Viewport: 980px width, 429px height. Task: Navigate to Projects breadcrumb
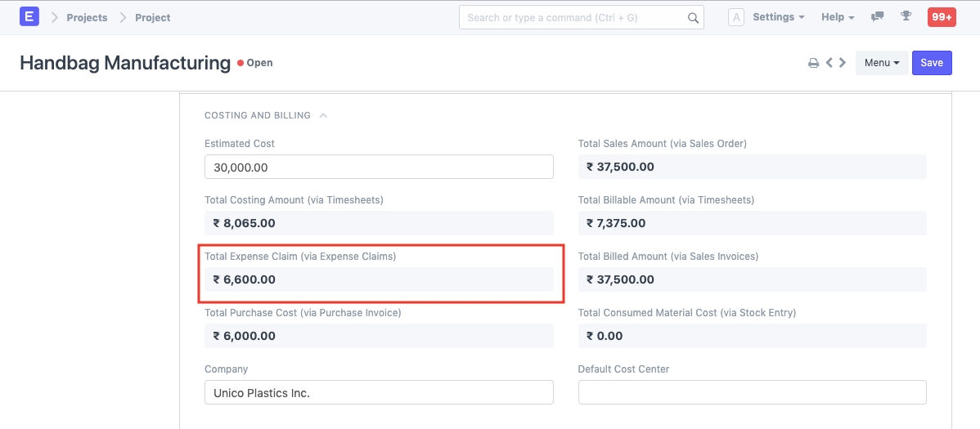point(87,17)
